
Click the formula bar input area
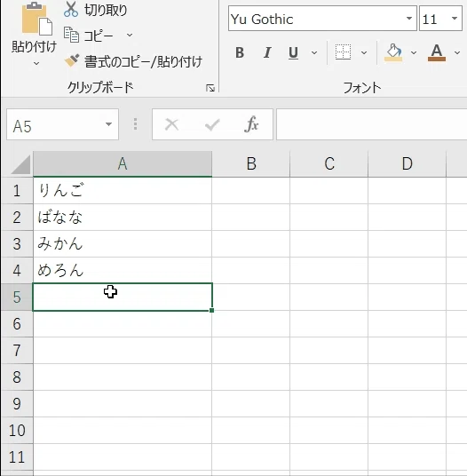coord(371,124)
